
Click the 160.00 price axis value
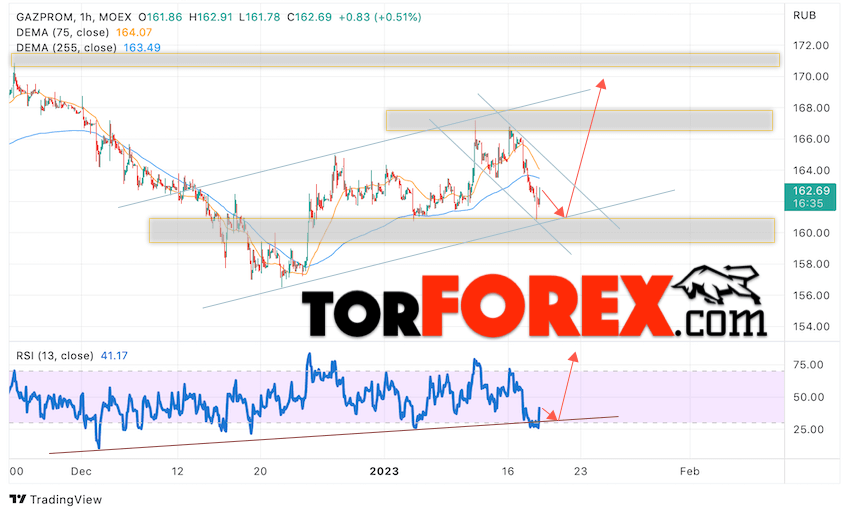coord(811,233)
